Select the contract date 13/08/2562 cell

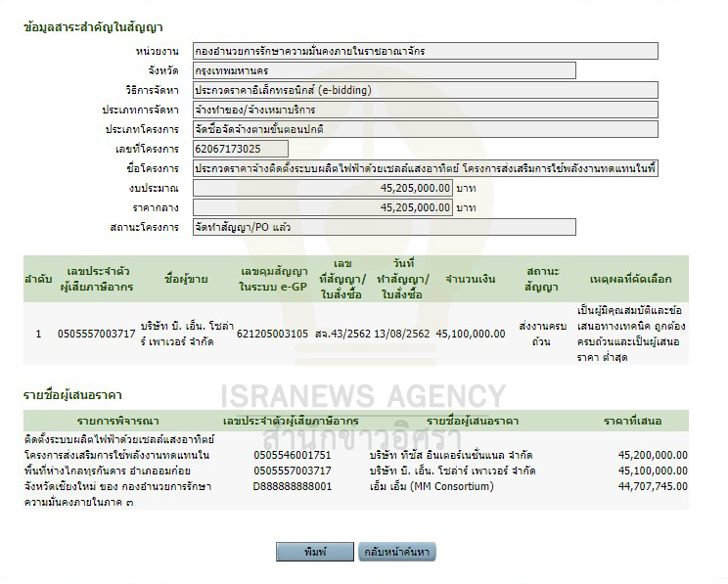click(x=401, y=333)
